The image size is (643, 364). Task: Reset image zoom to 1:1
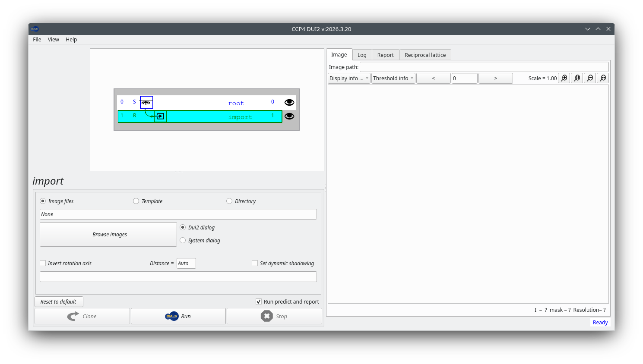point(577,78)
